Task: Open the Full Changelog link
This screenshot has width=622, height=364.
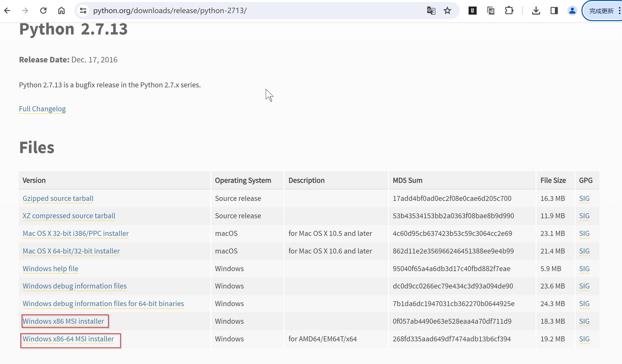Action: coord(42,109)
